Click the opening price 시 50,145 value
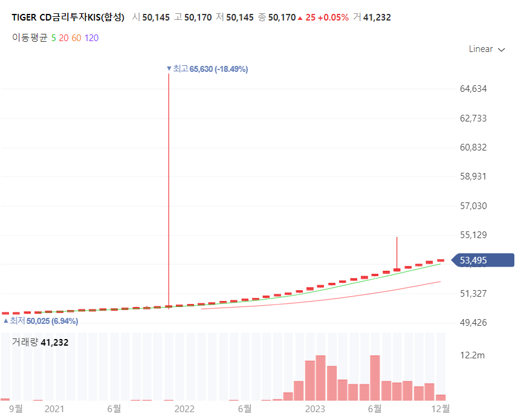The width and height of the screenshot is (518, 420). pos(151,17)
